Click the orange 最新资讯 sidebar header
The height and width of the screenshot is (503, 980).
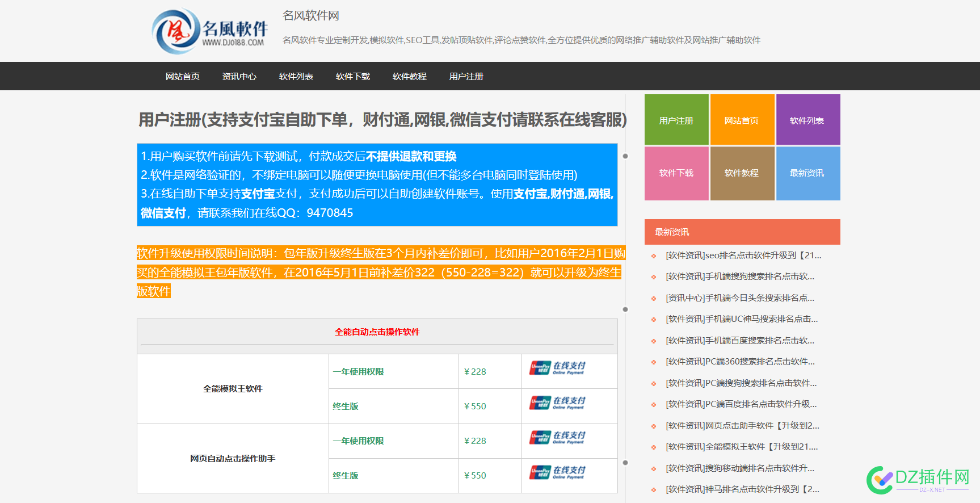tap(742, 232)
